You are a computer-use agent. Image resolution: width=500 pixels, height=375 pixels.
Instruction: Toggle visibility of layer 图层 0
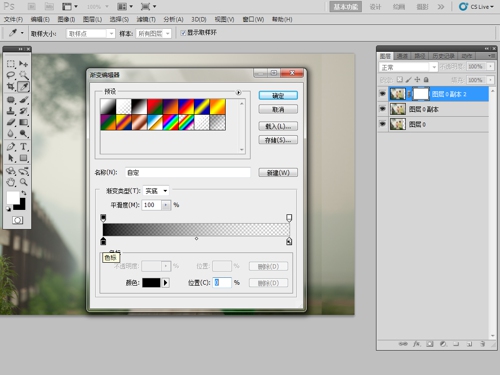click(382, 124)
